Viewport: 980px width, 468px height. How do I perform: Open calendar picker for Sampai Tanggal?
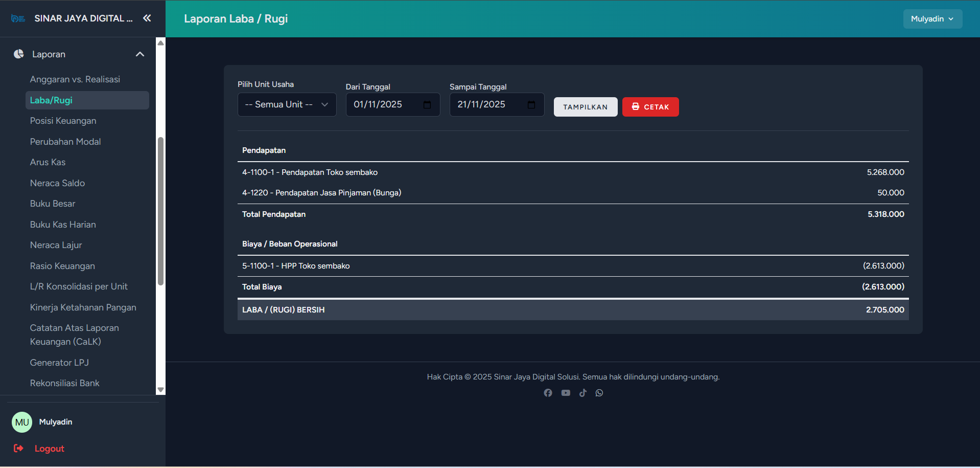pos(531,105)
